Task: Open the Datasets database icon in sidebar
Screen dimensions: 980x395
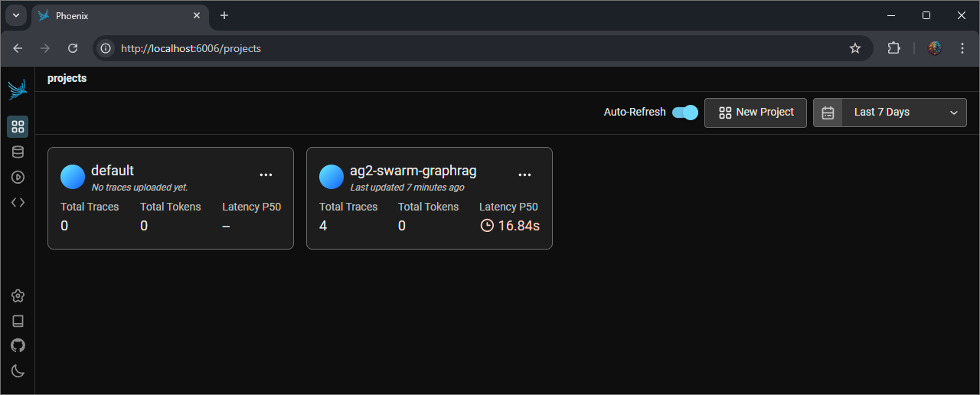Action: pyautogui.click(x=18, y=152)
